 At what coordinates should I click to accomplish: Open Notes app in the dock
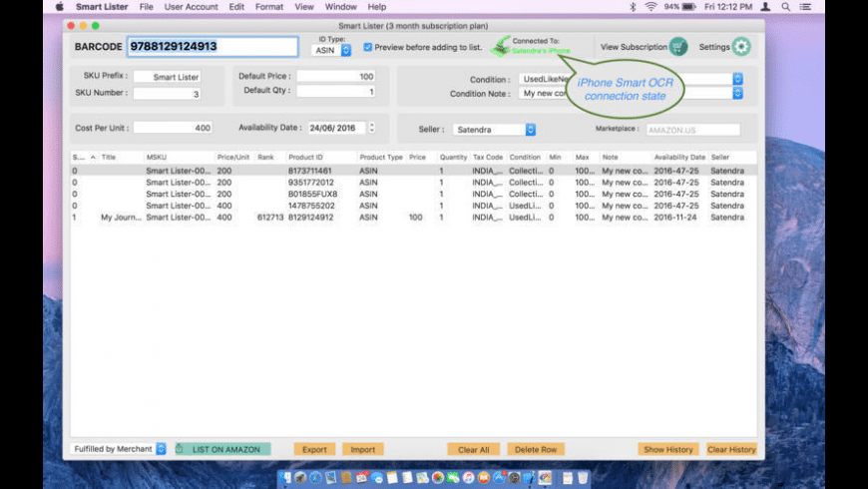[x=392, y=477]
